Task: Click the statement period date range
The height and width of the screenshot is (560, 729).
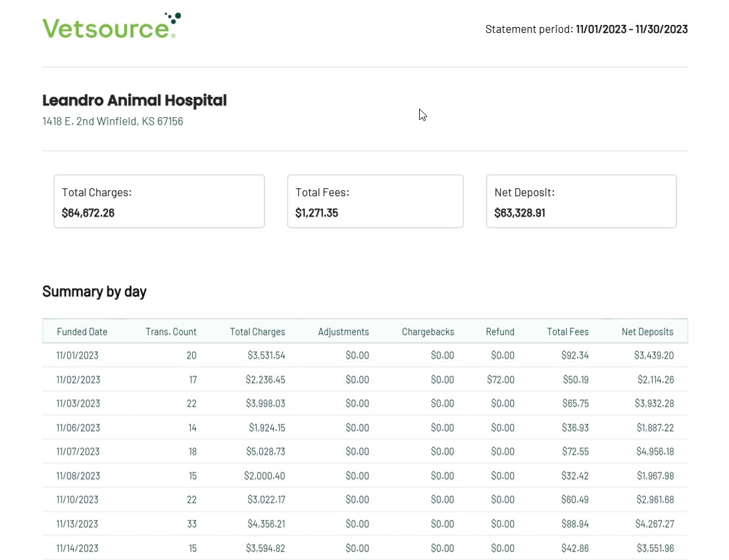Action: [631, 29]
